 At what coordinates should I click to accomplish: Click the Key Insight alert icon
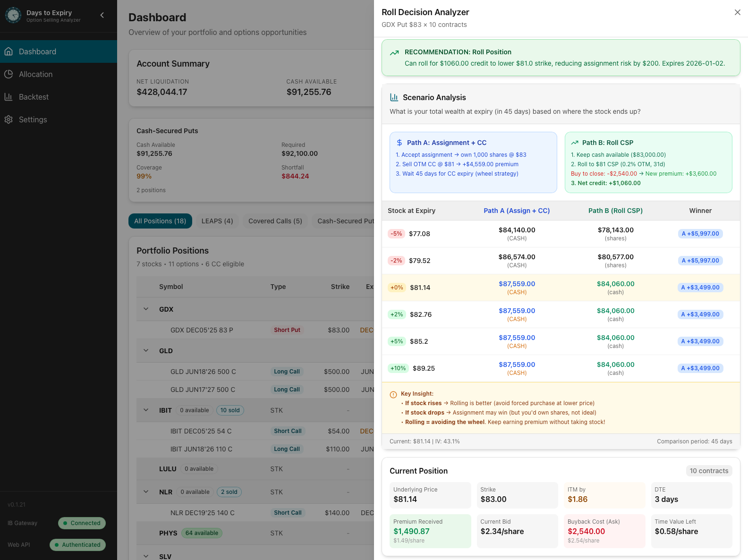(393, 395)
